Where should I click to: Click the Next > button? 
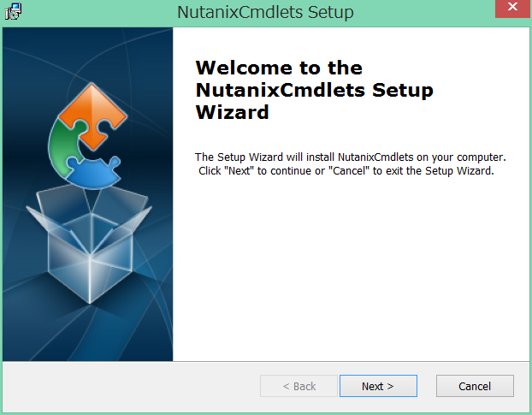[x=378, y=386]
